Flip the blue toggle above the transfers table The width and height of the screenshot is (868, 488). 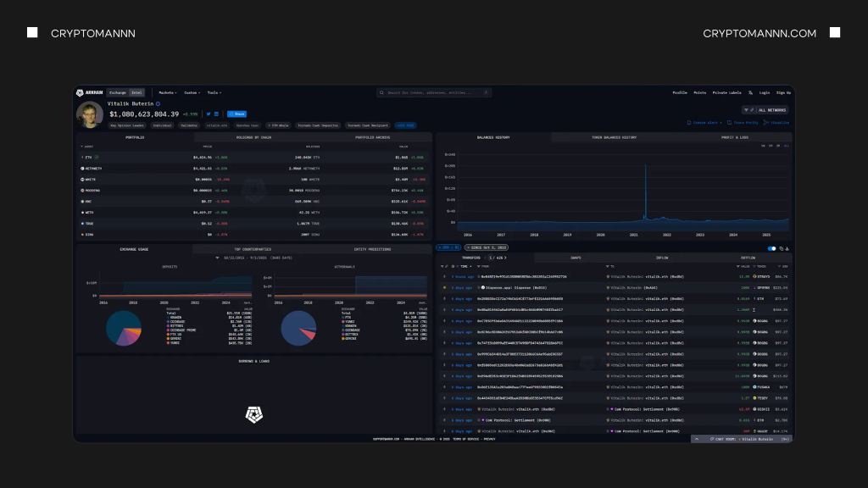[771, 248]
